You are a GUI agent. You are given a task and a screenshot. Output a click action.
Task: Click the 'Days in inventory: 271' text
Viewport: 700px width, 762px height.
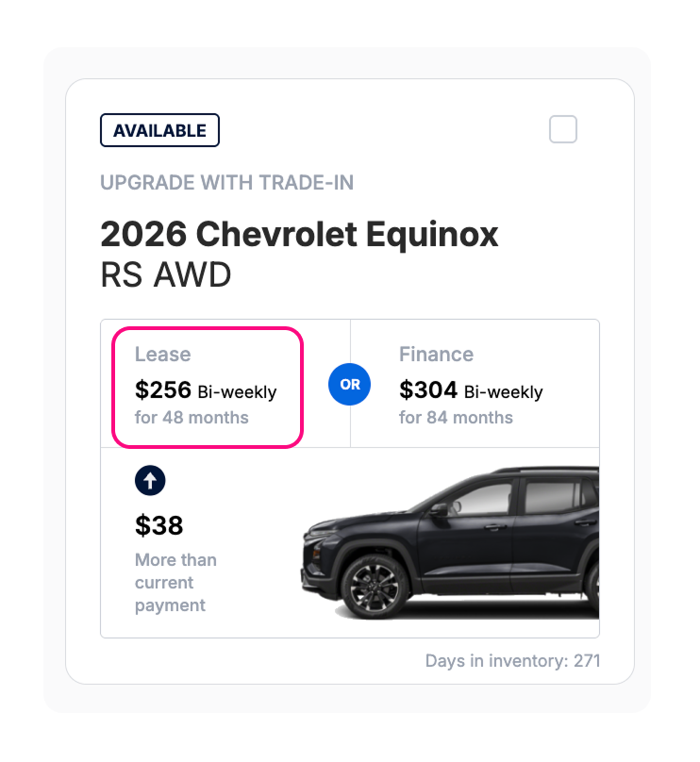(x=512, y=661)
